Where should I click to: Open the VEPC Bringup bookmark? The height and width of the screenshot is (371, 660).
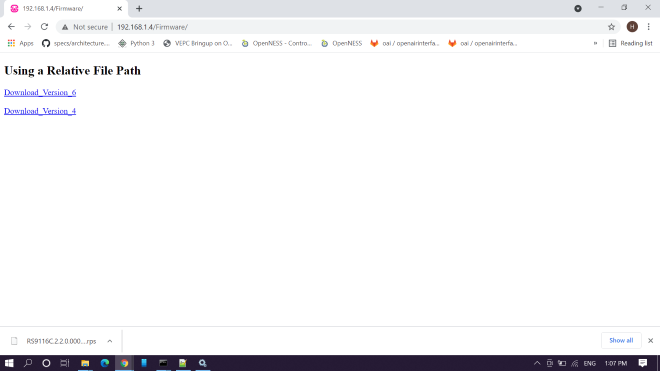click(x=197, y=43)
